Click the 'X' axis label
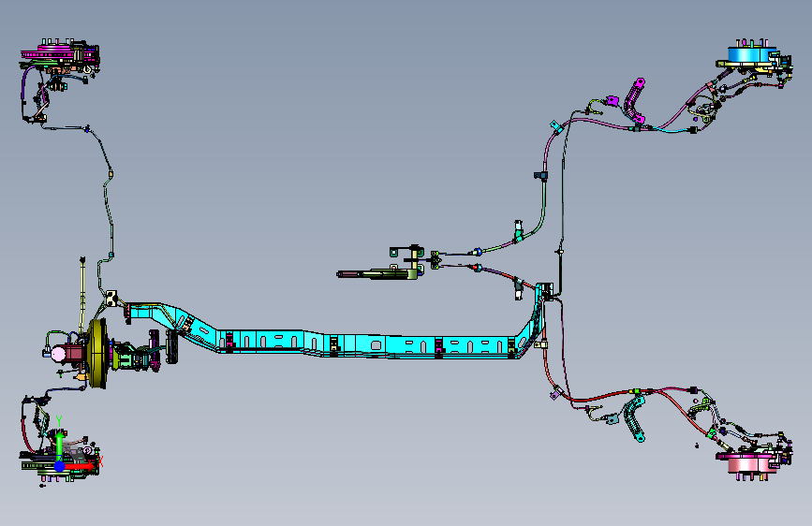This screenshot has width=812, height=526. coord(100,460)
